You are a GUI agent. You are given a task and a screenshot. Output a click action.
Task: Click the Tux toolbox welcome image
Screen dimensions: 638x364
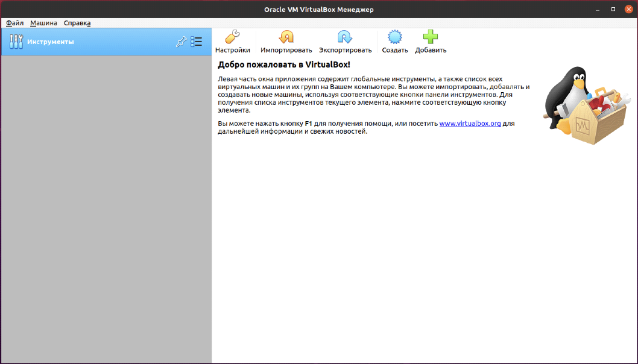(x=587, y=105)
